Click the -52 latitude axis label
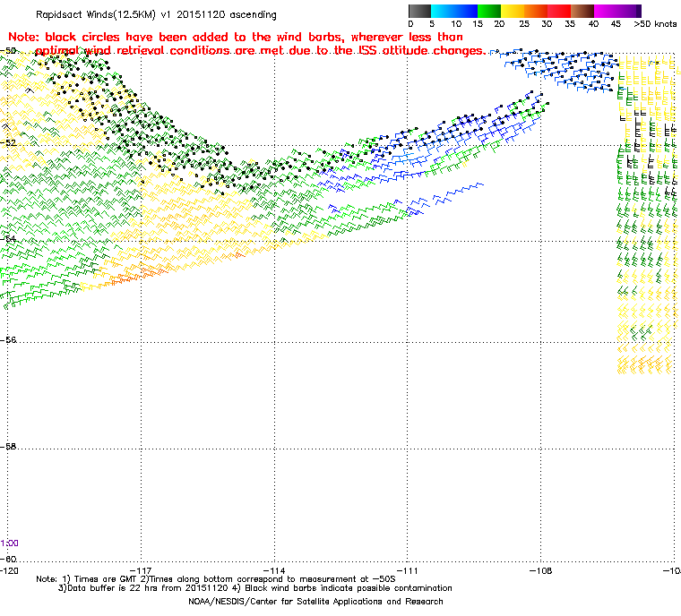The height and width of the screenshot is (616, 681). (8, 142)
